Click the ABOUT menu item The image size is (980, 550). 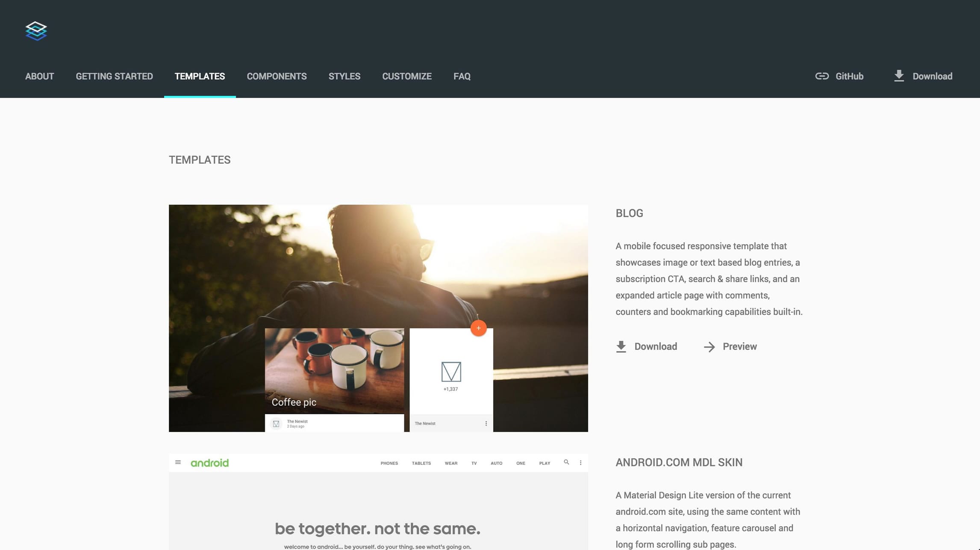(39, 76)
